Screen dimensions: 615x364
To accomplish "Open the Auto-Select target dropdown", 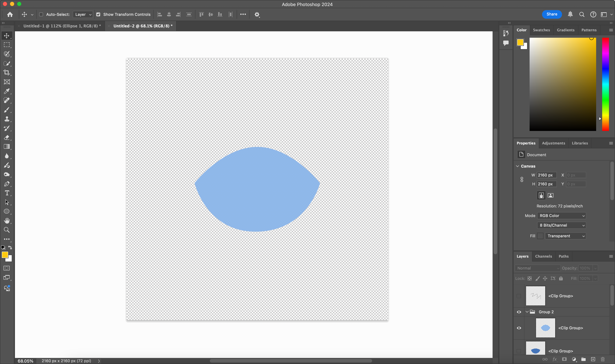I will click(x=83, y=14).
